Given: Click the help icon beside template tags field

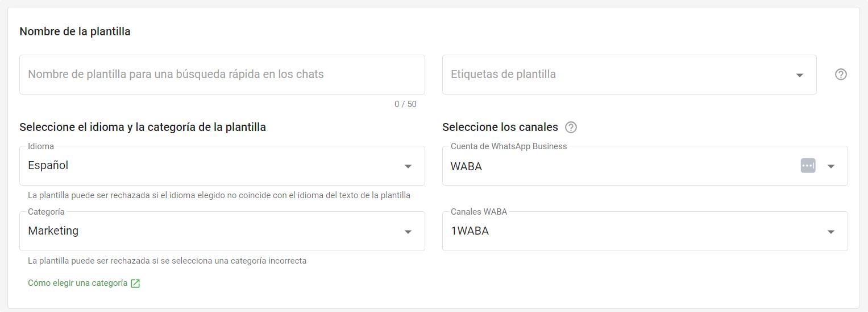Looking at the screenshot, I should click(x=841, y=75).
